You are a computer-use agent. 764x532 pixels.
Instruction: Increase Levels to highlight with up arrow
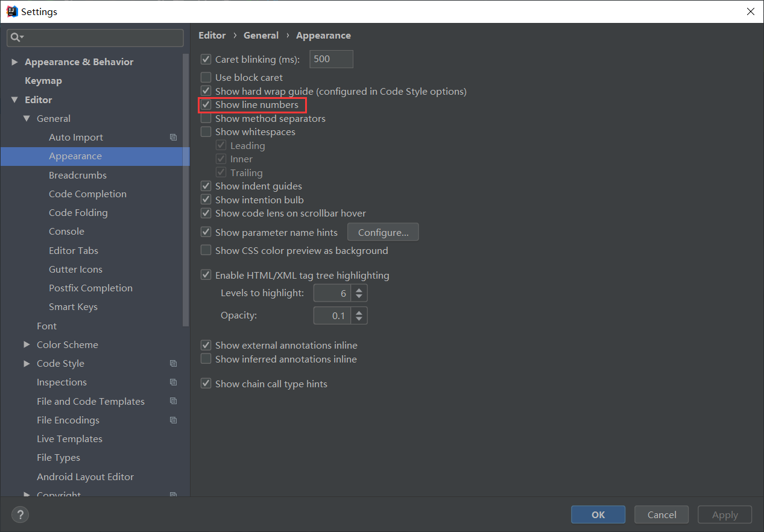tap(359, 290)
